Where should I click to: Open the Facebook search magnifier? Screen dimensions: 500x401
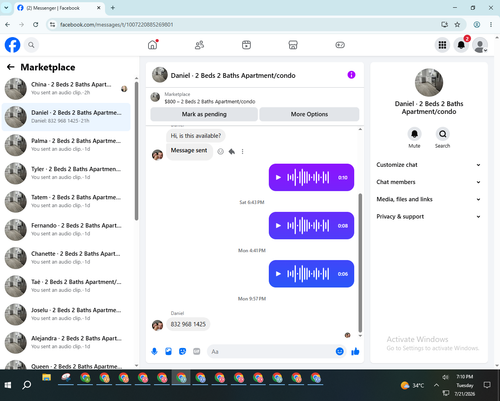31,45
